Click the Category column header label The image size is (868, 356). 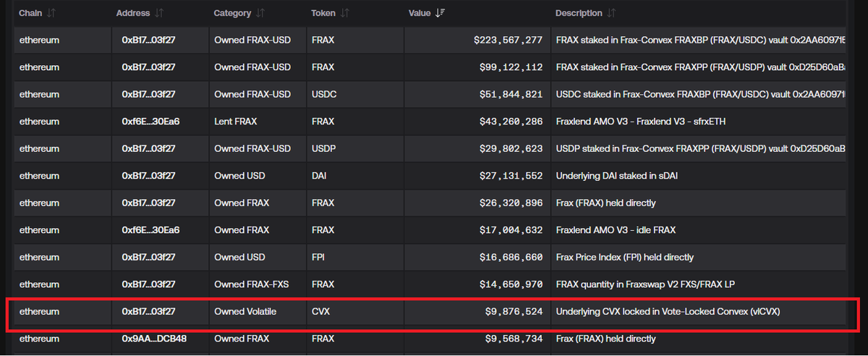coord(233,13)
